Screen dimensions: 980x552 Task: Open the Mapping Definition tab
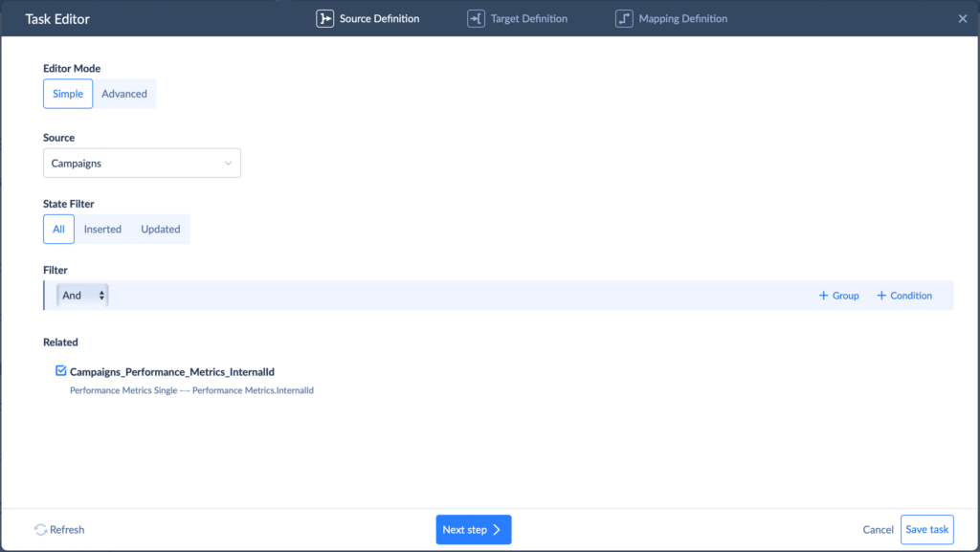click(x=682, y=18)
